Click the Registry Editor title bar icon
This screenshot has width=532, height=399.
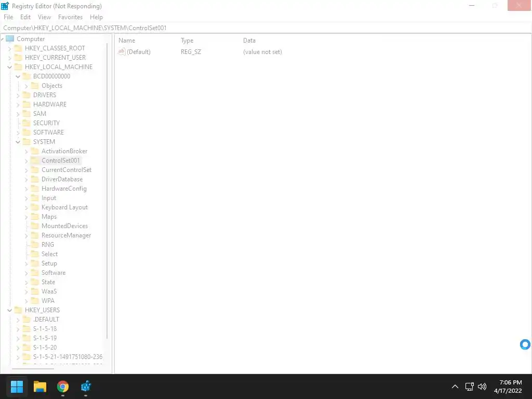click(5, 6)
